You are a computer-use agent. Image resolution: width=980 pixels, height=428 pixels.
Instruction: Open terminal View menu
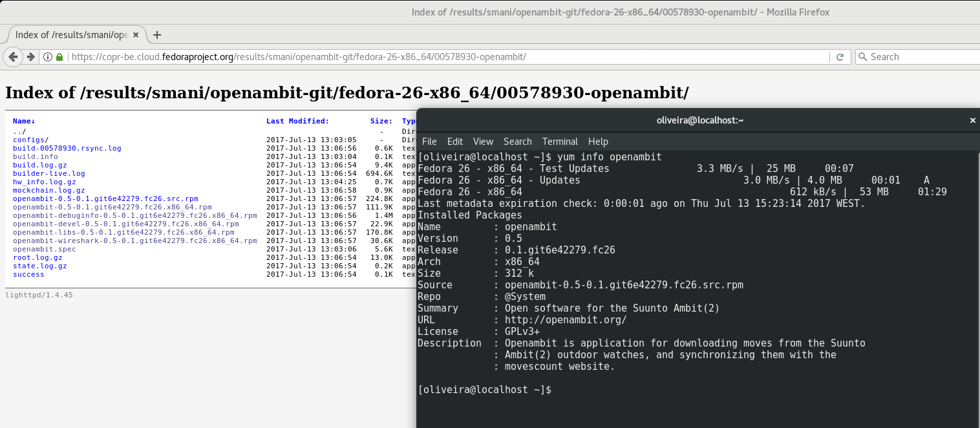coord(483,142)
